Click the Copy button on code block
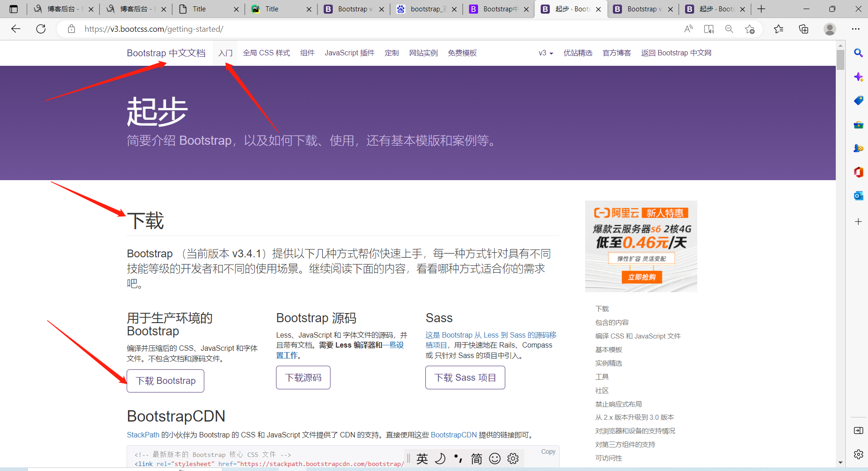Image resolution: width=868 pixels, height=471 pixels. (548, 451)
